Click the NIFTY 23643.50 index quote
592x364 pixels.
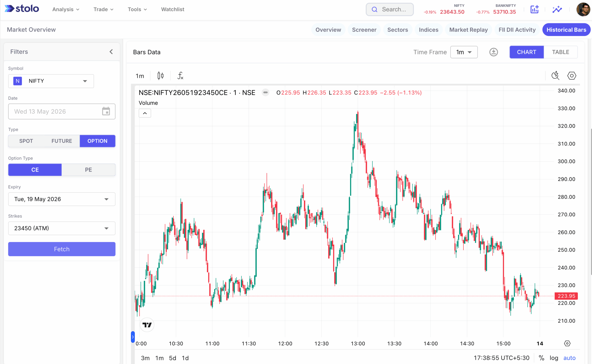click(444, 9)
